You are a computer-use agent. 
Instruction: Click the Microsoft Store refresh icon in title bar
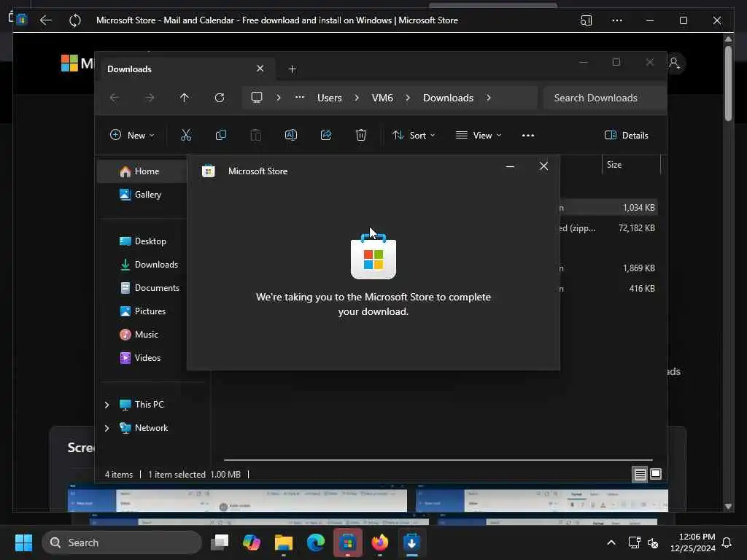(x=75, y=20)
